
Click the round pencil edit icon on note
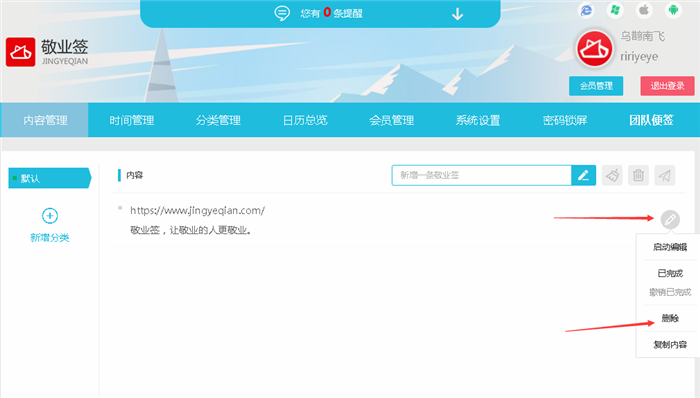point(670,219)
